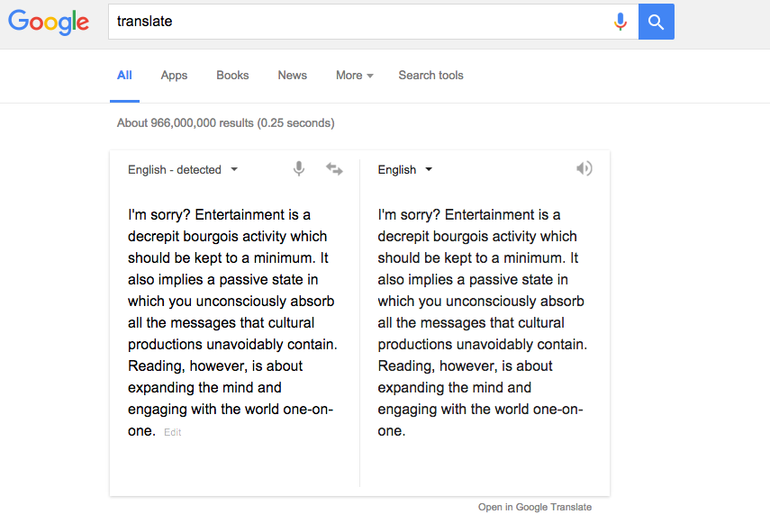Select the All results tab
The height and width of the screenshot is (532, 770).
point(124,76)
